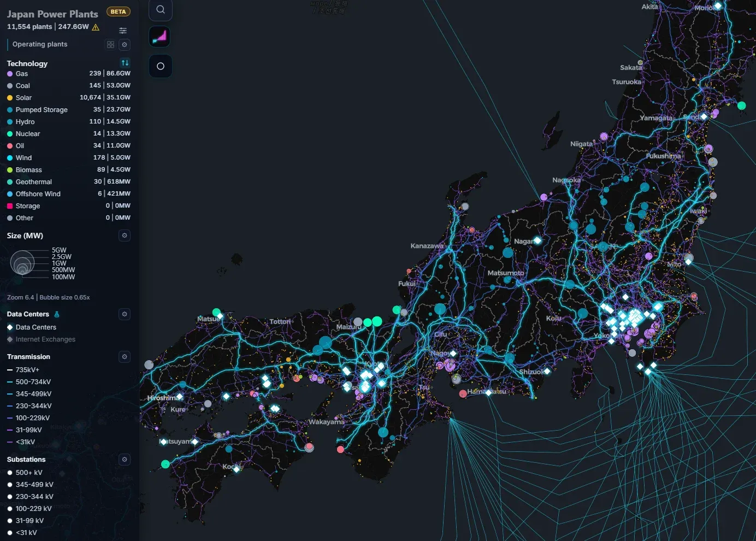Switch Operating plants to grid view
The width and height of the screenshot is (756, 541).
(111, 45)
